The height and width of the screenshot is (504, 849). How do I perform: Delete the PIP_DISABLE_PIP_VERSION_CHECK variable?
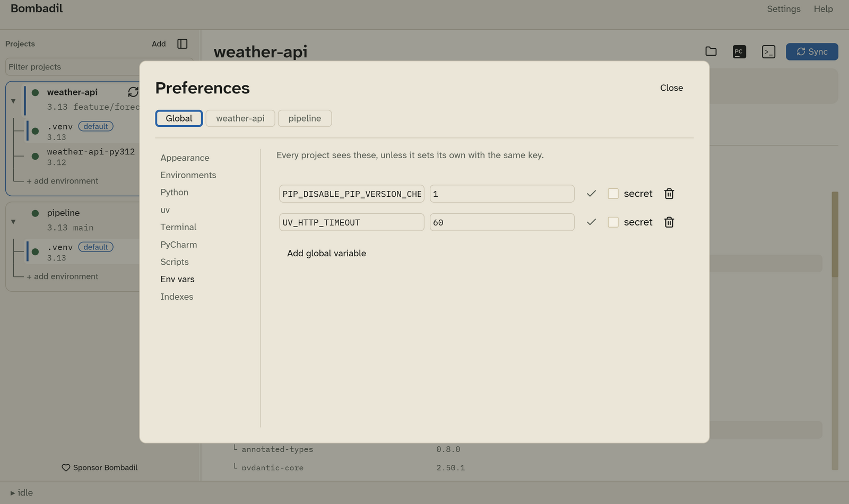[x=669, y=194]
